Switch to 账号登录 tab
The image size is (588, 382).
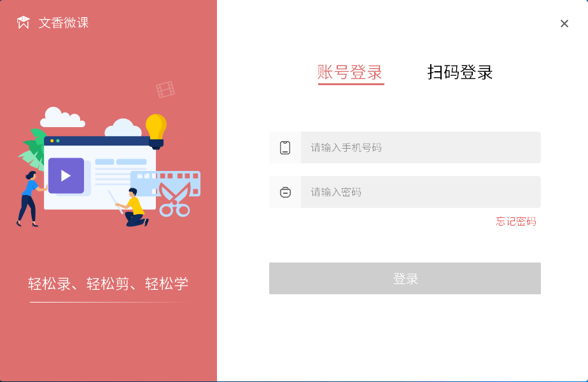pyautogui.click(x=350, y=72)
